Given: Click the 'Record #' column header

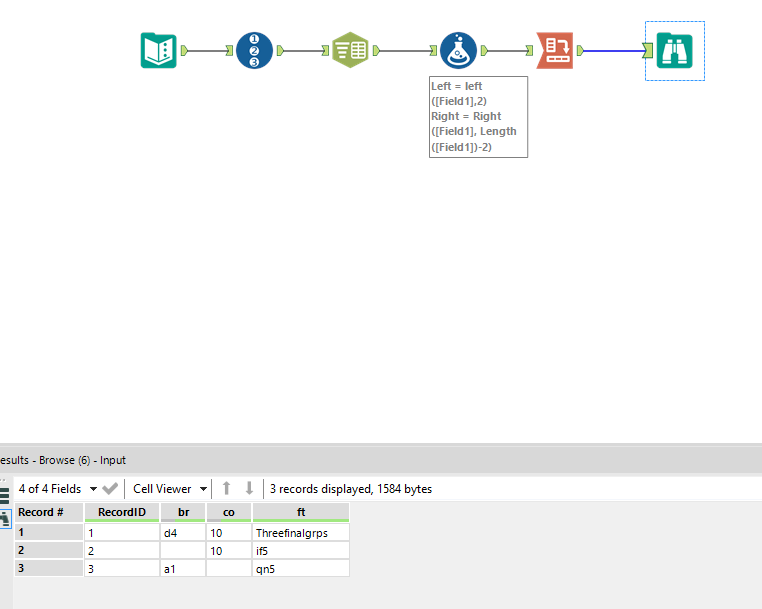Looking at the screenshot, I should click(x=49, y=512).
